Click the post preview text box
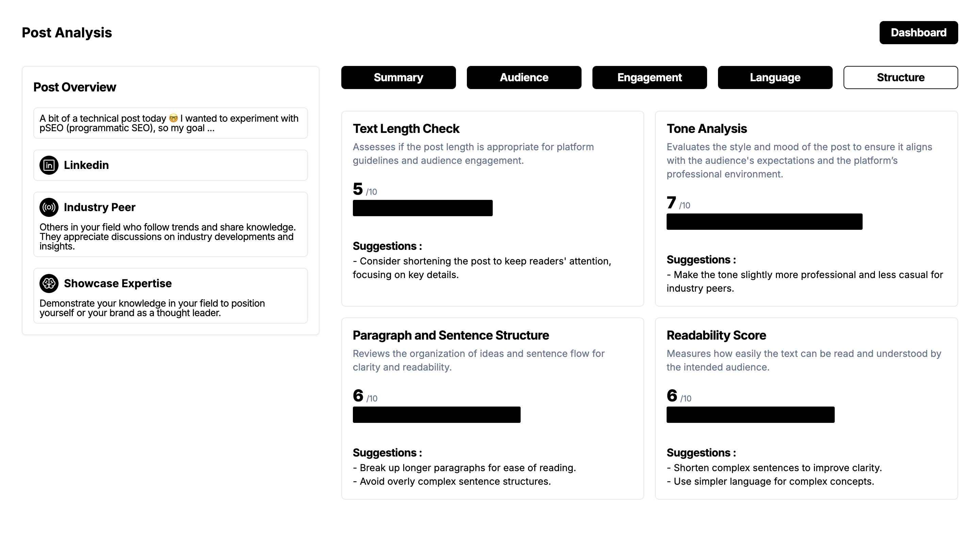 [x=170, y=123]
